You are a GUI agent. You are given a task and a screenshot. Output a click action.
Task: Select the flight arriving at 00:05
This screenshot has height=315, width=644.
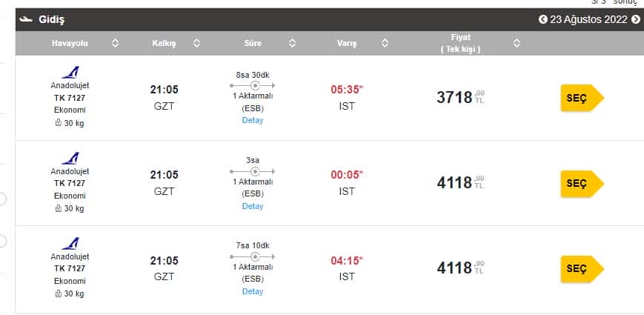pos(582,184)
